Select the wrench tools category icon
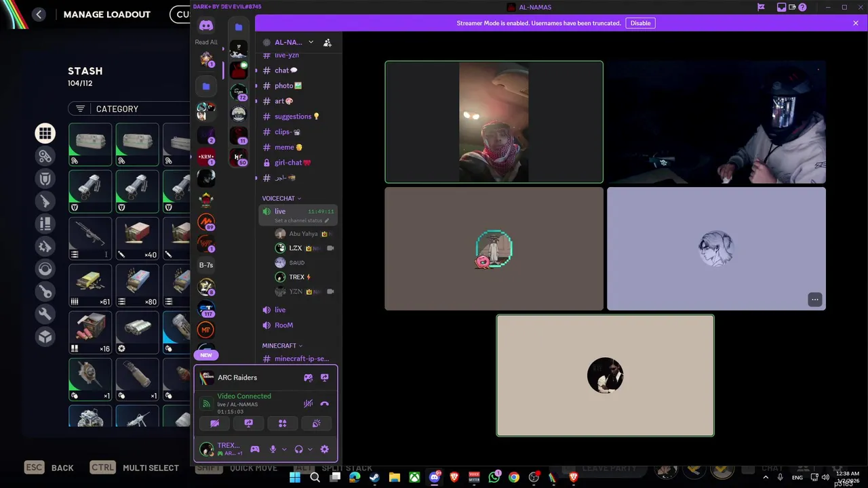The height and width of the screenshot is (488, 868). [x=45, y=314]
